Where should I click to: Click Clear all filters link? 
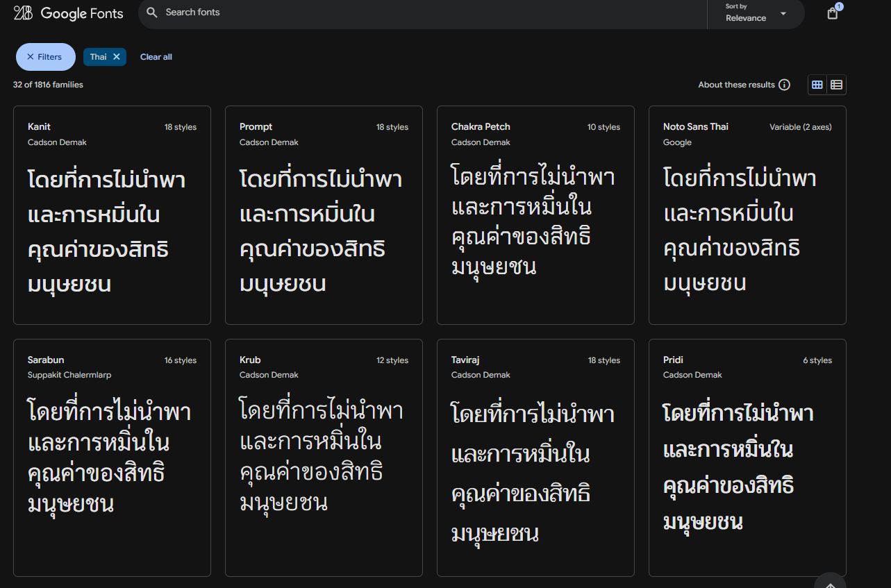[156, 57]
